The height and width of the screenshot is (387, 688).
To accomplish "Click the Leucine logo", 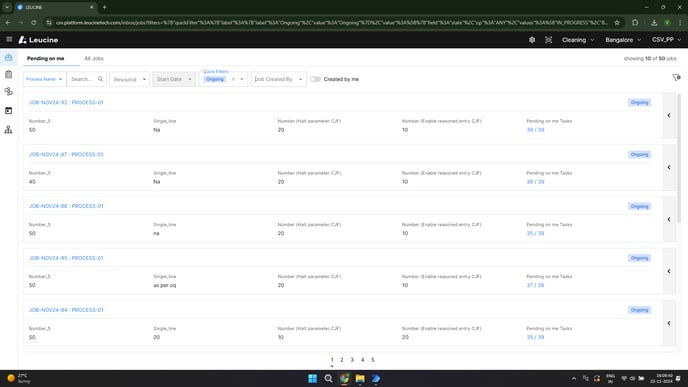I will (38, 40).
